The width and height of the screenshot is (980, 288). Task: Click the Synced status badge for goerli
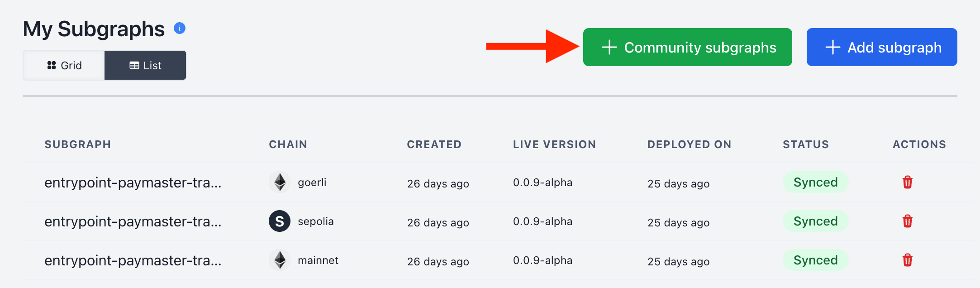click(815, 182)
